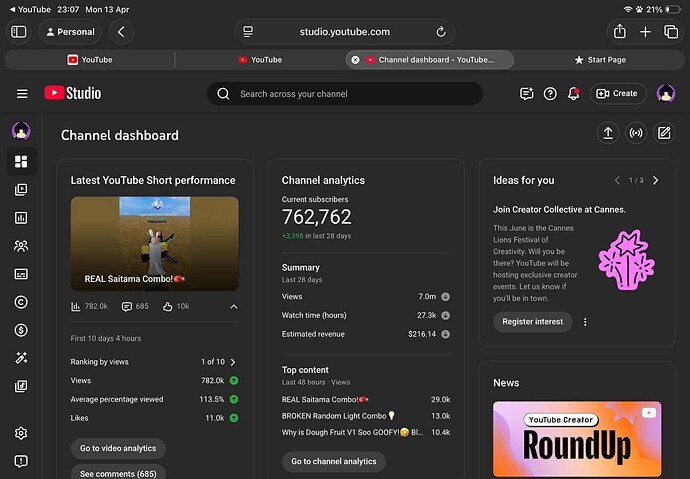Click the Upload videos arrow icon
Screen dimensions: 690x479
coord(608,133)
